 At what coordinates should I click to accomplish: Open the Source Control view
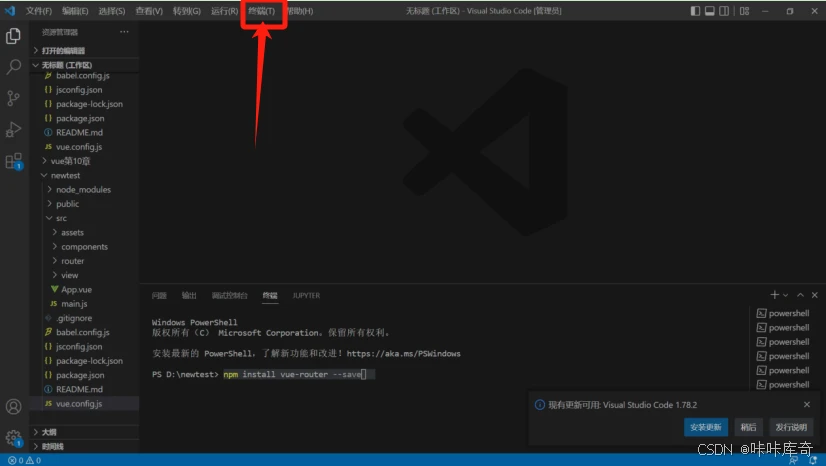13,98
